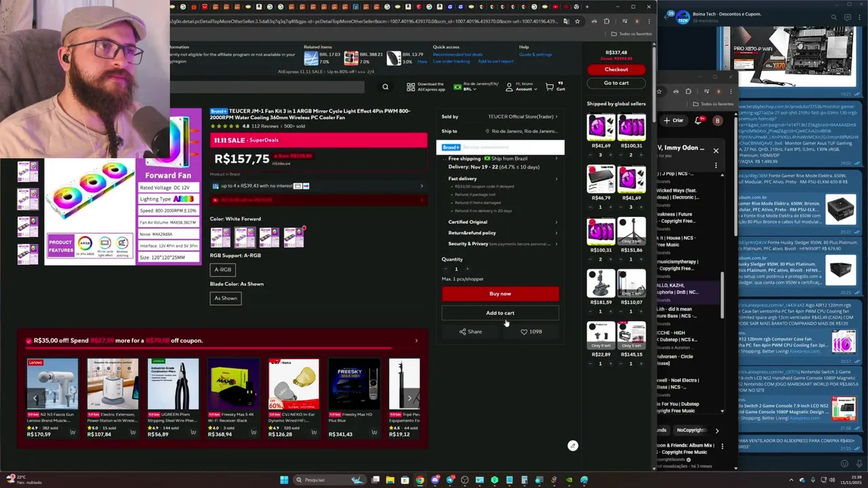Open Discord from the taskbar

pyautogui.click(x=435, y=480)
